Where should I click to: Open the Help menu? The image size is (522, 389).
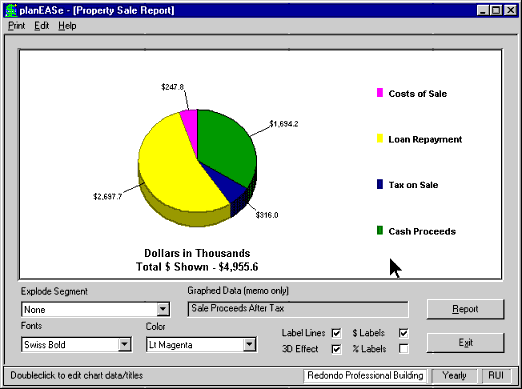click(67, 26)
